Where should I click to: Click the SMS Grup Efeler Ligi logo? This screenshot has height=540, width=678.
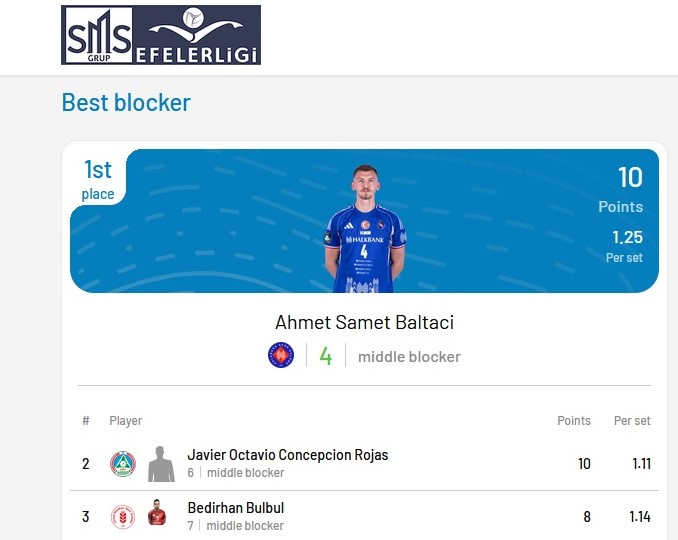(161, 35)
